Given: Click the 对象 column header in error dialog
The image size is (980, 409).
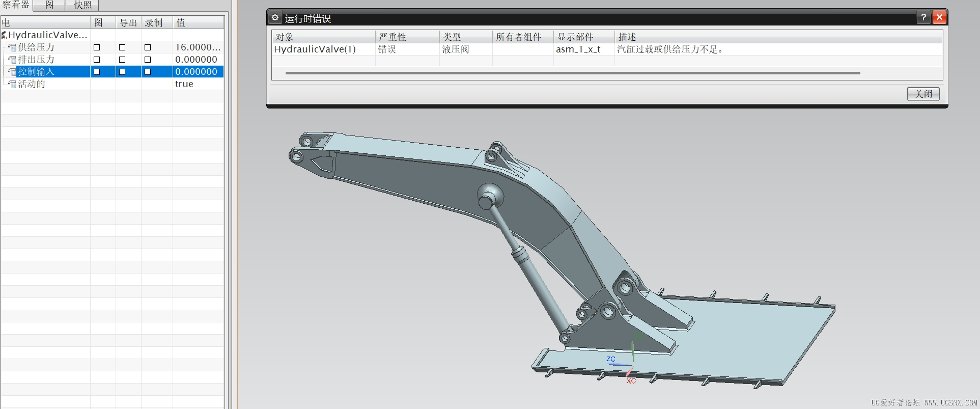Looking at the screenshot, I should [x=324, y=37].
